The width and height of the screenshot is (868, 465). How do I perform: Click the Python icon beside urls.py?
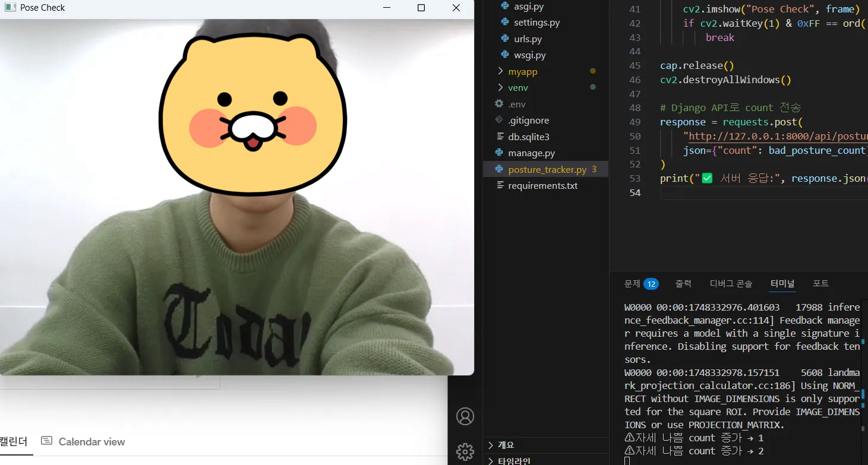[x=505, y=39]
